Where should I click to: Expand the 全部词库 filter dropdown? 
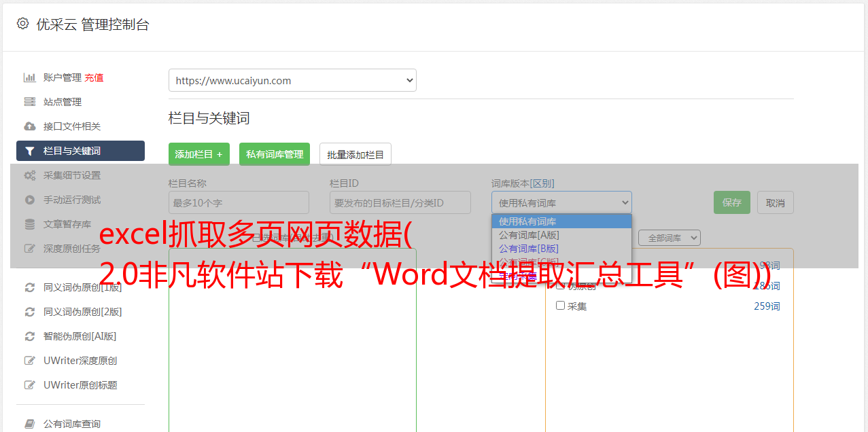tap(669, 238)
